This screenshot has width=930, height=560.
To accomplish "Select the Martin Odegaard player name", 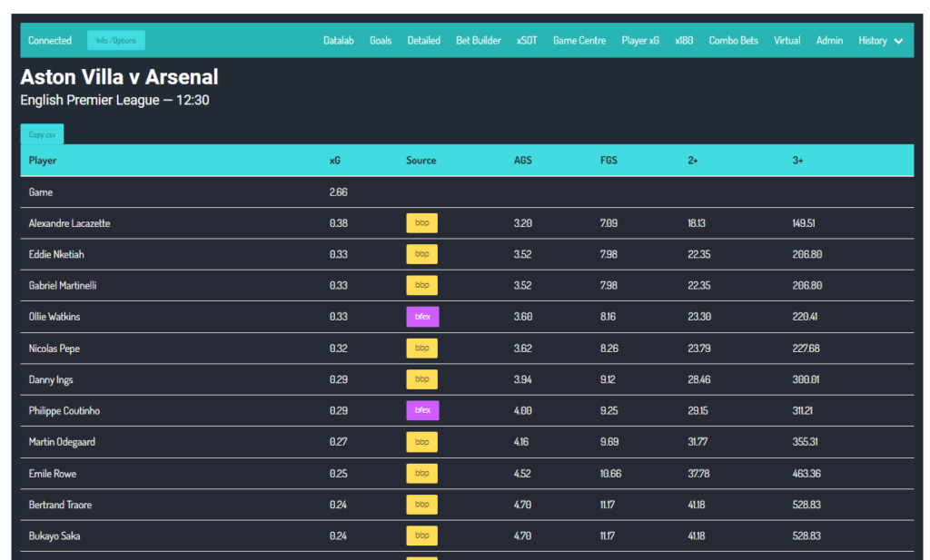I will click(x=62, y=442).
